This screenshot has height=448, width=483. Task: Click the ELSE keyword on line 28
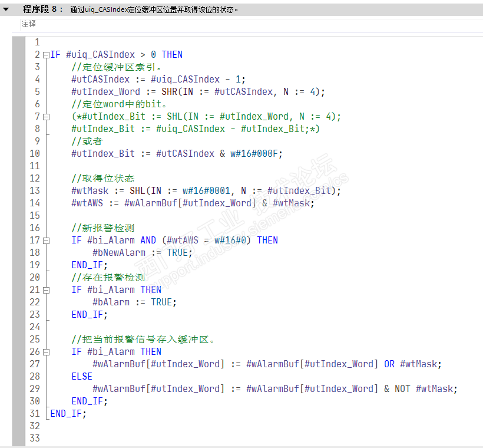pos(82,377)
